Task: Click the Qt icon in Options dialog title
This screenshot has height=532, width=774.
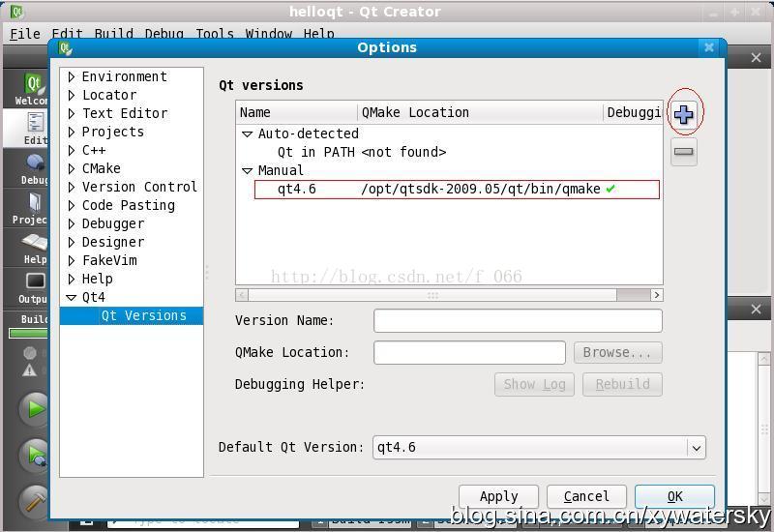Action: point(65,47)
